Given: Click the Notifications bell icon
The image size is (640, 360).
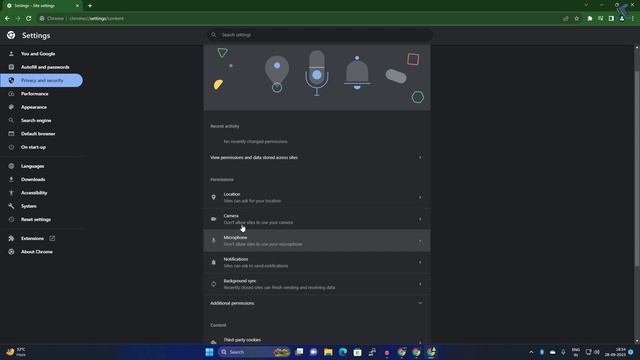Looking at the screenshot, I should point(213,262).
